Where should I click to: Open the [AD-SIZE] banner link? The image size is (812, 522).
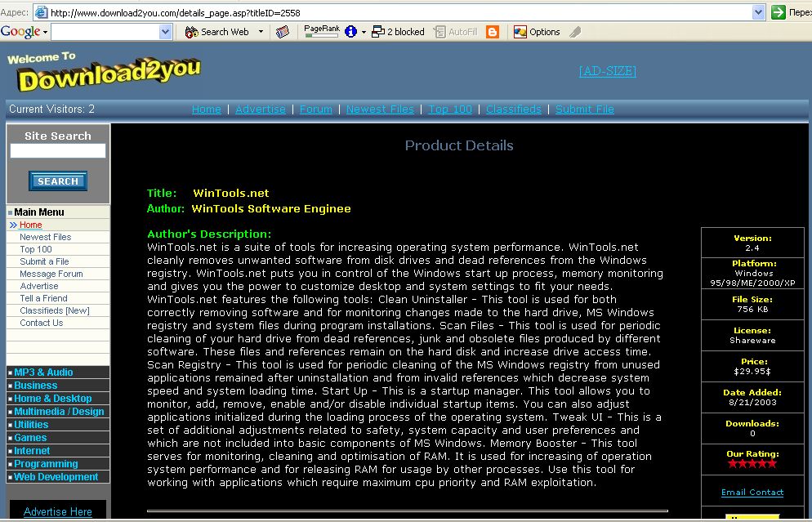pos(608,71)
